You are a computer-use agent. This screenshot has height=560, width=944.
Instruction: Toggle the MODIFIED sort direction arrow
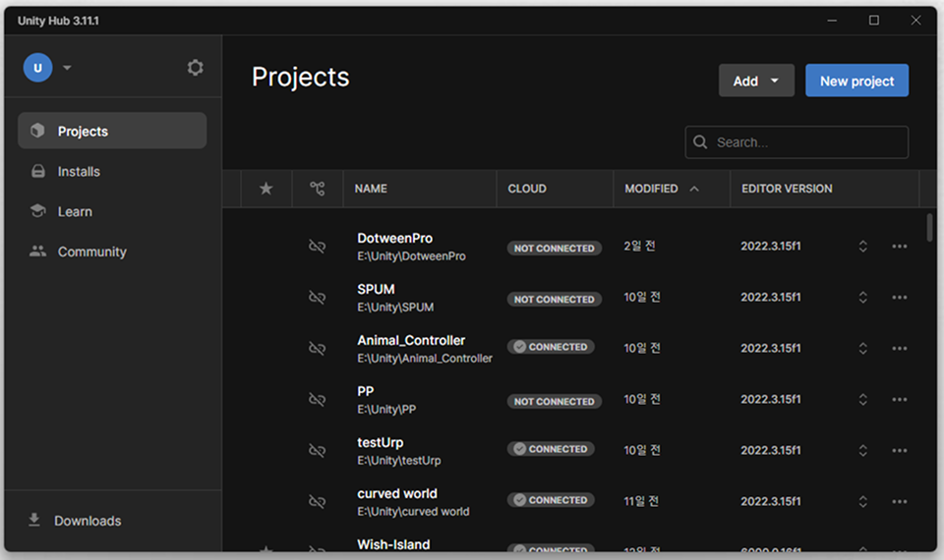694,189
